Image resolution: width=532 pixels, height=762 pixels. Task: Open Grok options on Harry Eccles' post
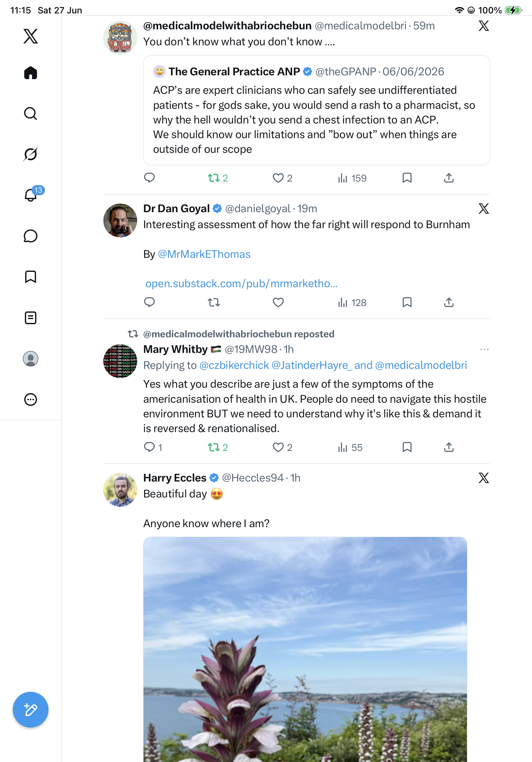[484, 478]
